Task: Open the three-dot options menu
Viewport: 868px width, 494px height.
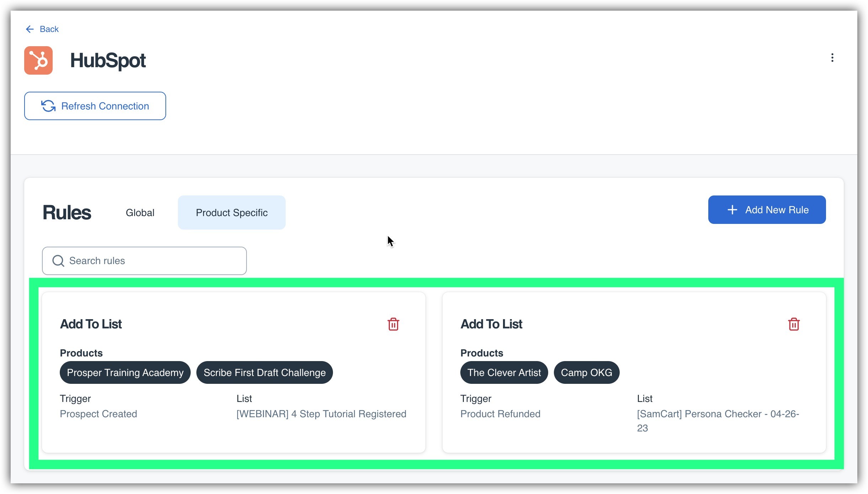Action: (x=832, y=58)
